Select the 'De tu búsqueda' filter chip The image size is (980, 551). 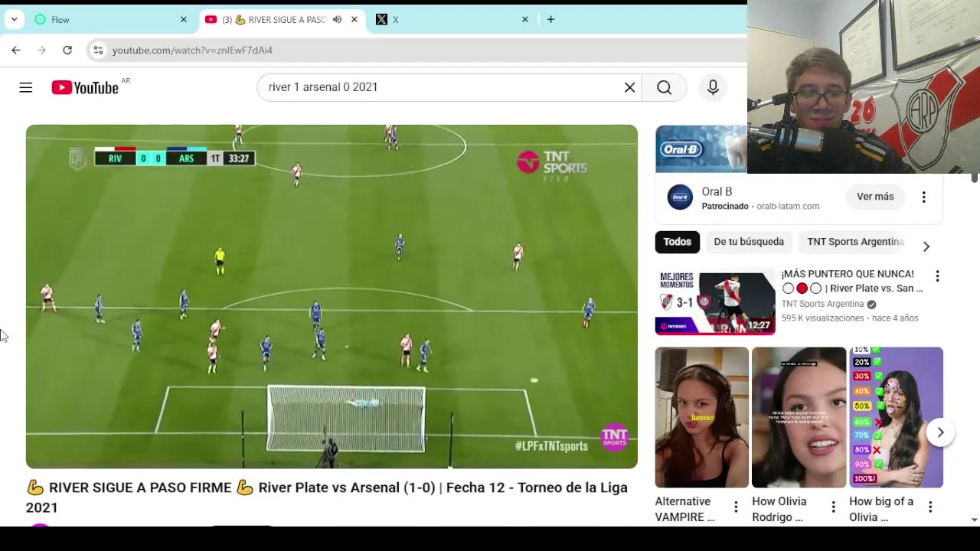point(749,242)
